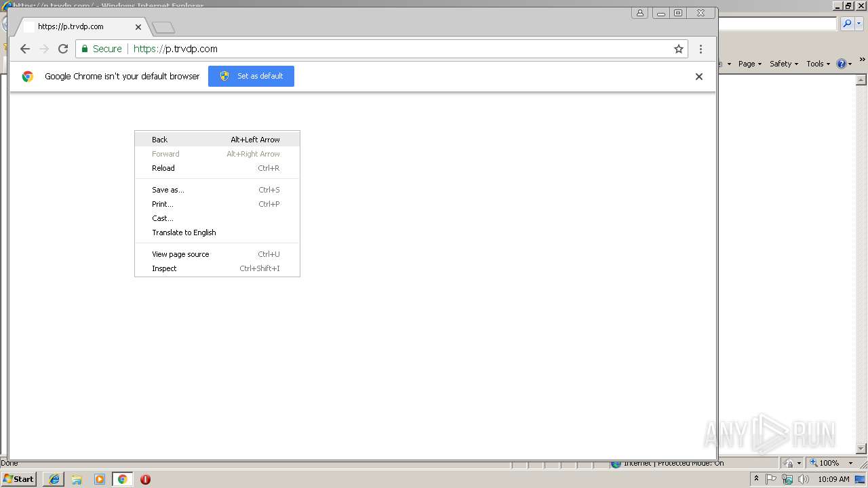Bookmark this page with the star icon
This screenshot has width=868, height=488.
tap(678, 49)
